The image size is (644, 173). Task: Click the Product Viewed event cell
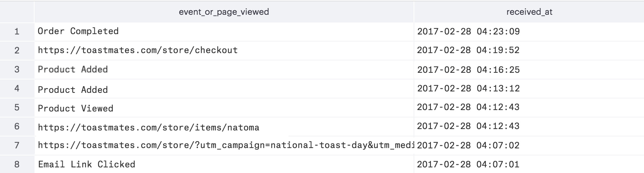(76, 108)
